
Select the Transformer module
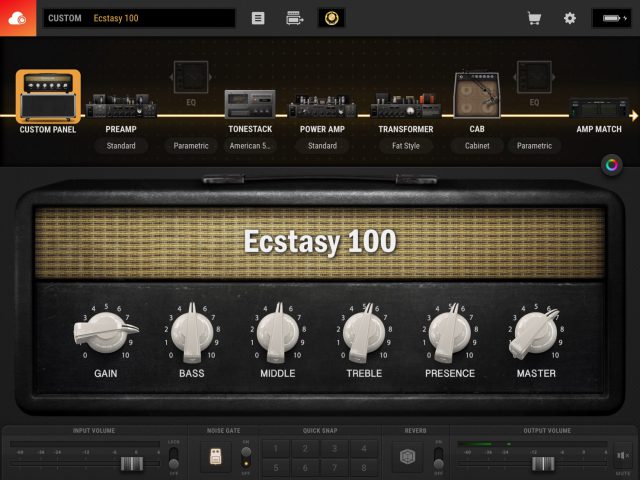(x=406, y=105)
